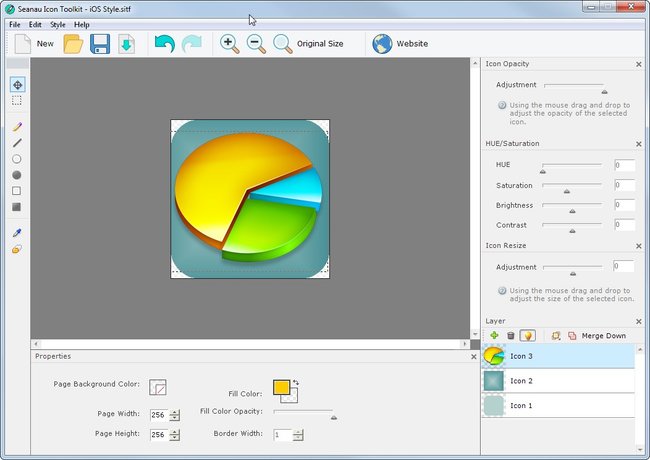Click the Icon Resize value field

[623, 266]
